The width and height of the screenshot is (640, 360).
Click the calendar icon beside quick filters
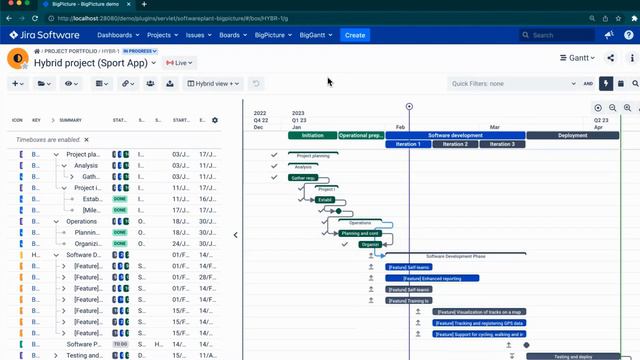[x=621, y=84]
